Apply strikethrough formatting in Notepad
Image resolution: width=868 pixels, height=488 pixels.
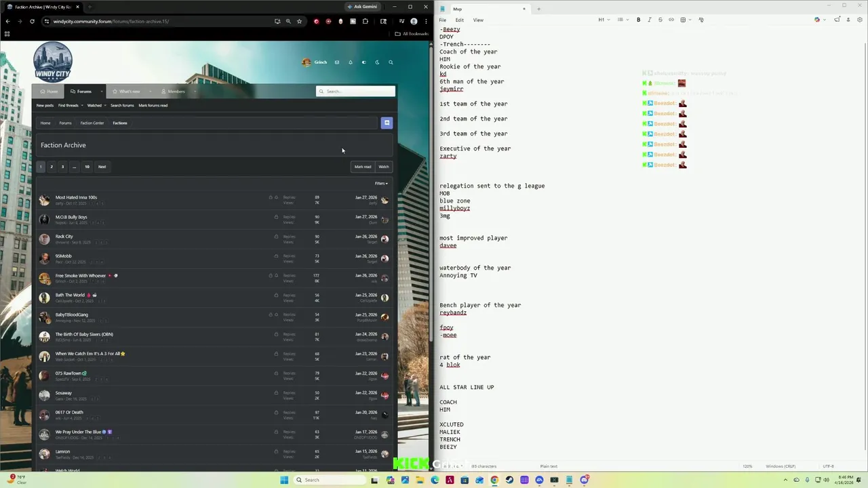click(660, 20)
